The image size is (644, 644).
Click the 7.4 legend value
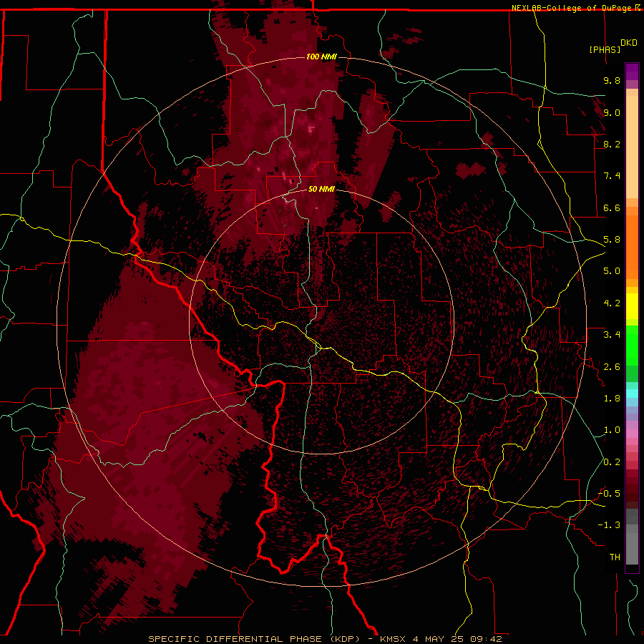(x=612, y=176)
